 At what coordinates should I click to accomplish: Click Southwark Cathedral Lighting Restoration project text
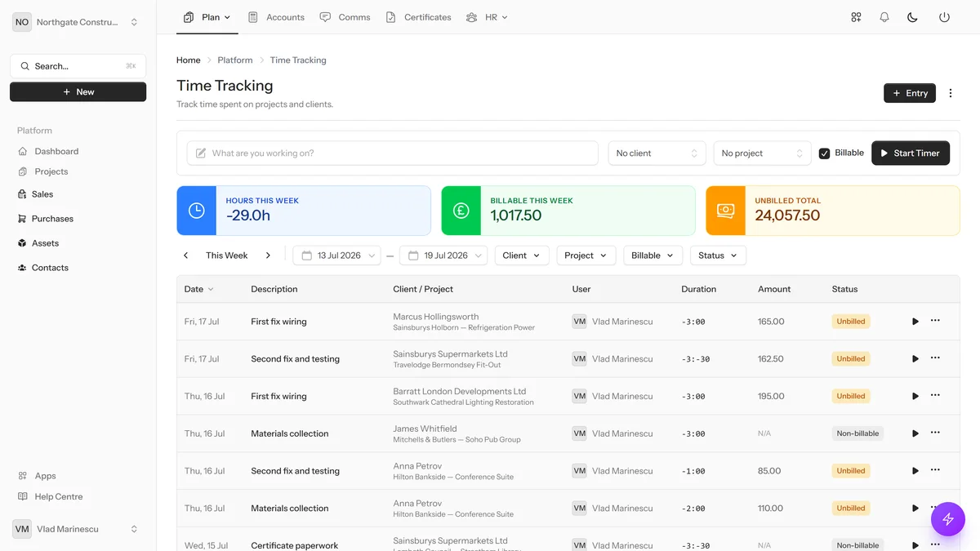(463, 402)
